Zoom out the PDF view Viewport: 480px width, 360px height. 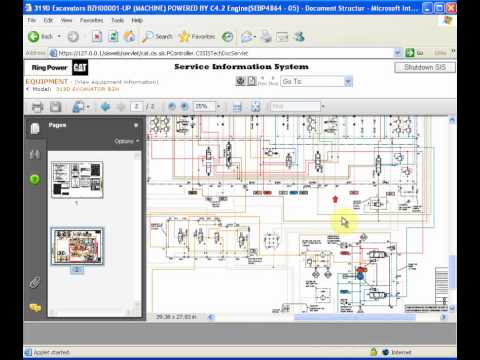[x=171, y=107]
